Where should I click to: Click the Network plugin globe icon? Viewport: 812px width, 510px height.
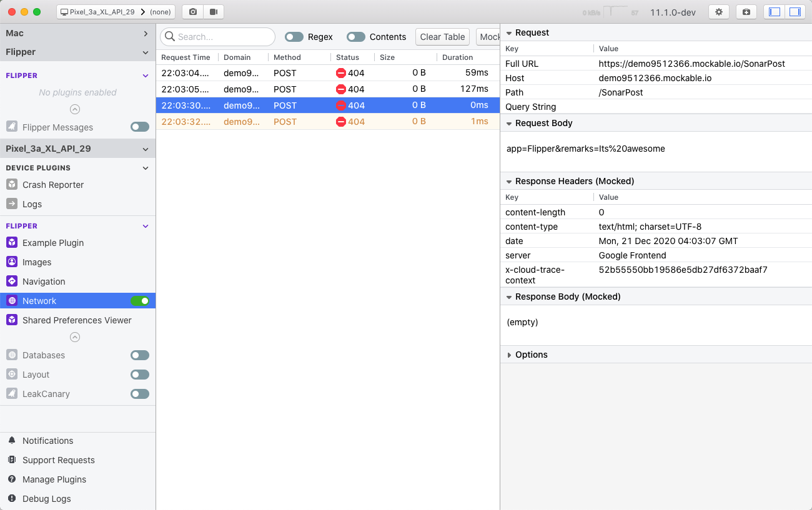(x=11, y=301)
